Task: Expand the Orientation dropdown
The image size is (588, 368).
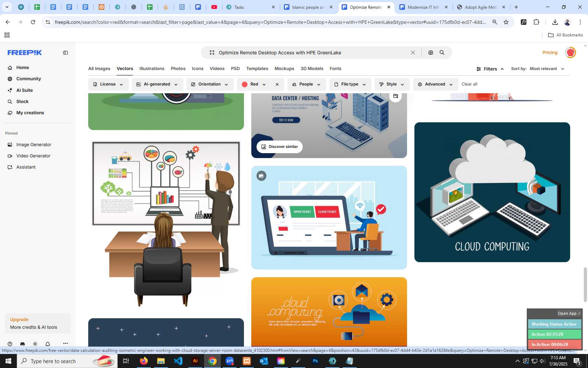Action: (x=210, y=84)
